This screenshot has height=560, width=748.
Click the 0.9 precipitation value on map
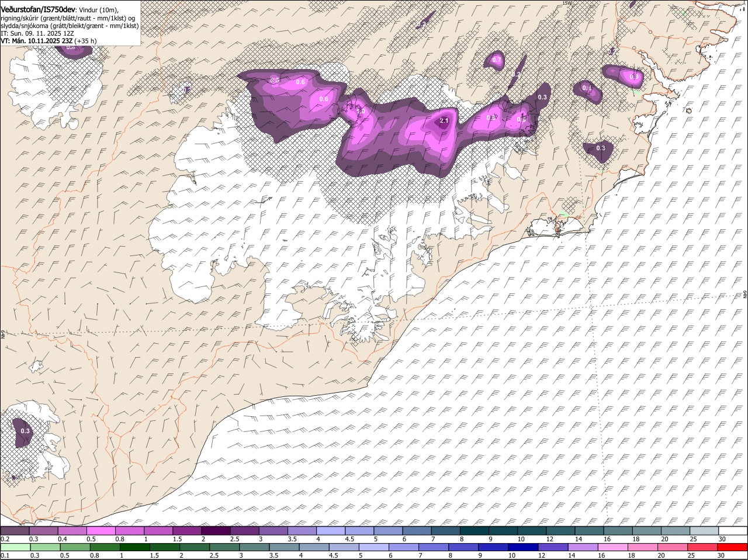(635, 77)
